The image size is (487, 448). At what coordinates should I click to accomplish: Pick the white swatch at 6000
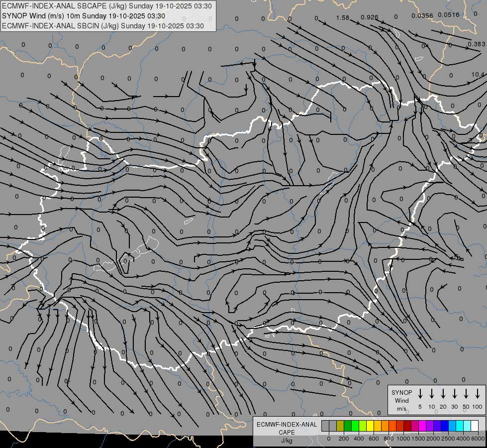[475, 426]
